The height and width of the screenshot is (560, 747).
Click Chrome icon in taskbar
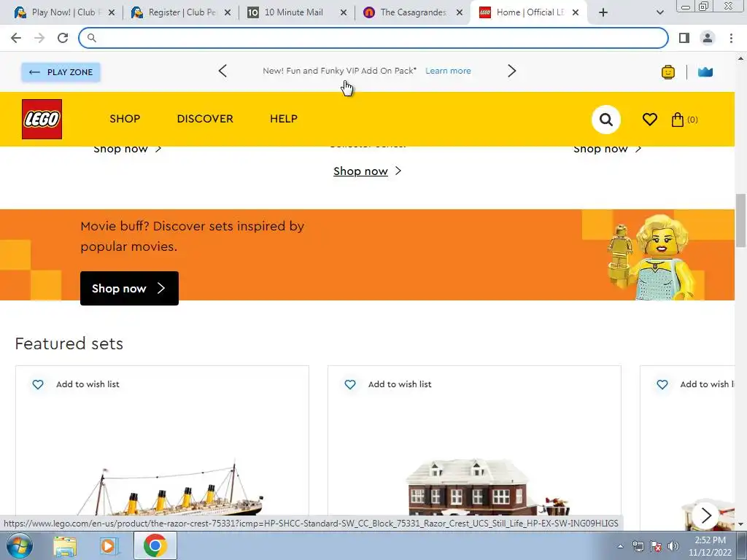point(155,545)
